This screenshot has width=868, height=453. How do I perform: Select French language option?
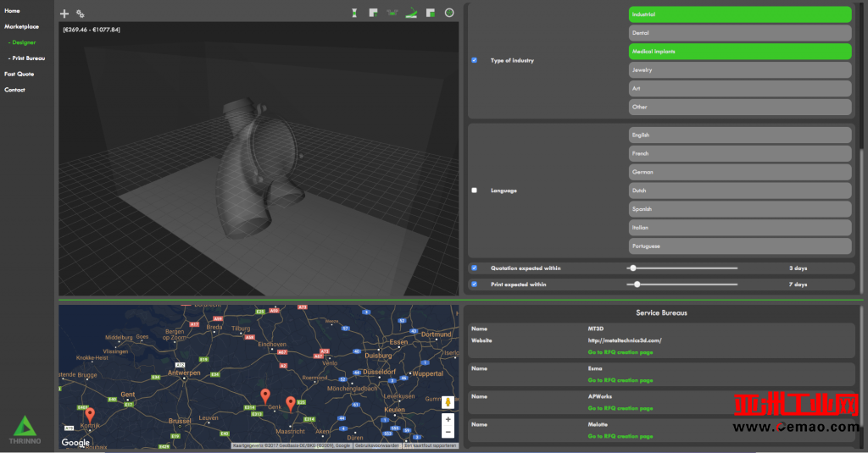[739, 153]
